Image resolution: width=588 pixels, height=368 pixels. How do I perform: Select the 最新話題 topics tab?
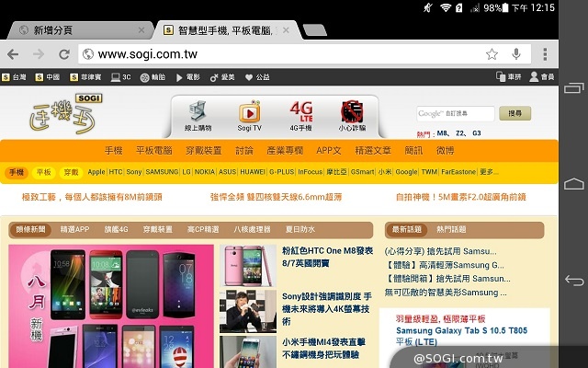pos(407,230)
